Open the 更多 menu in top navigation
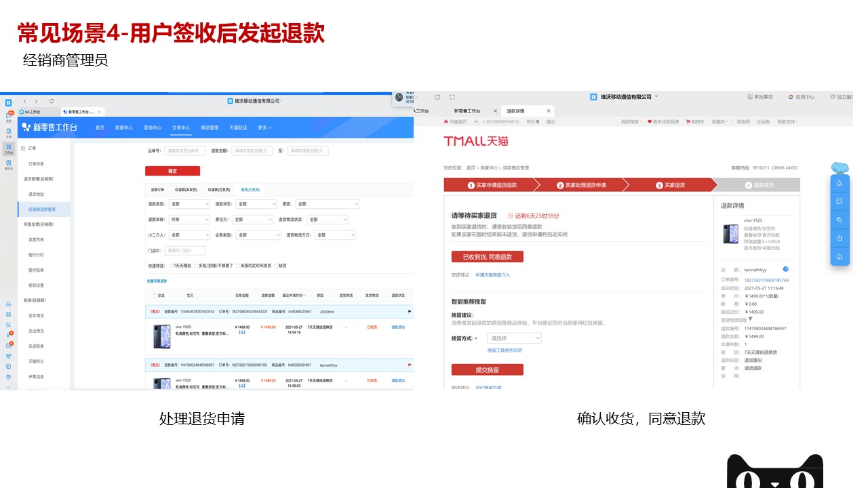868x488 pixels. click(x=264, y=127)
